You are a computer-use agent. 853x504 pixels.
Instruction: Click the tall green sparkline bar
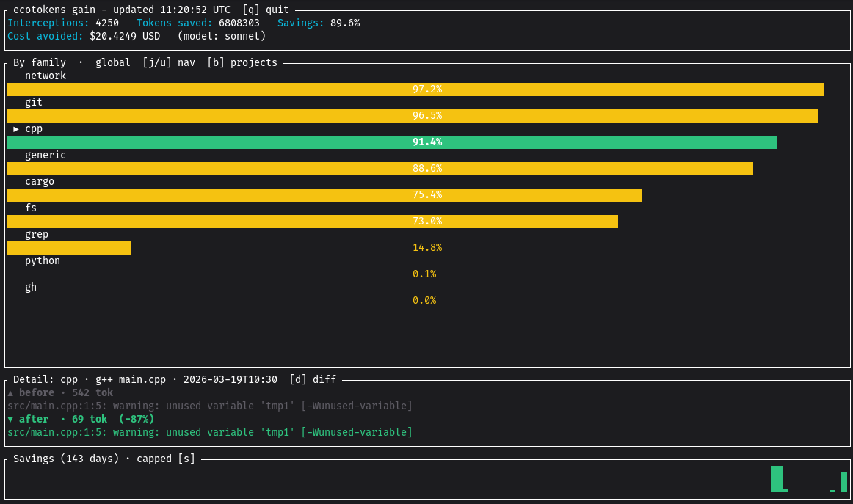777,479
